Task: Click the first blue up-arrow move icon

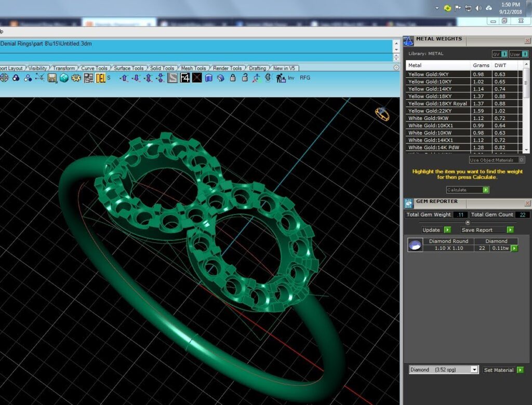Action: pos(124,78)
